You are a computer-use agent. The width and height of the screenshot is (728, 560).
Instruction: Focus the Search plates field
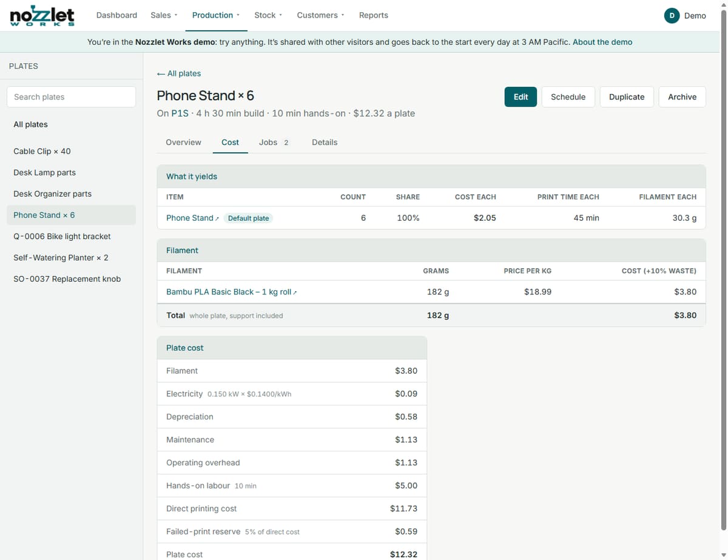pyautogui.click(x=71, y=97)
